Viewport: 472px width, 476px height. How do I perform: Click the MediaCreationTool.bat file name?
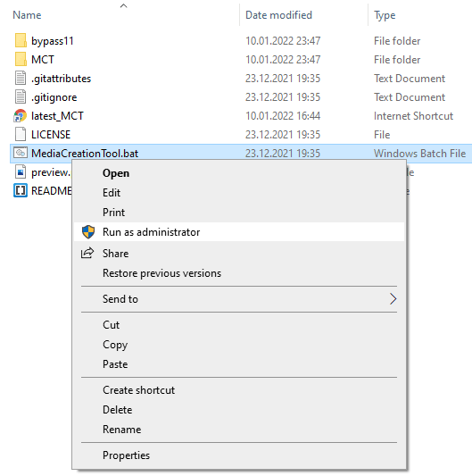pos(85,154)
